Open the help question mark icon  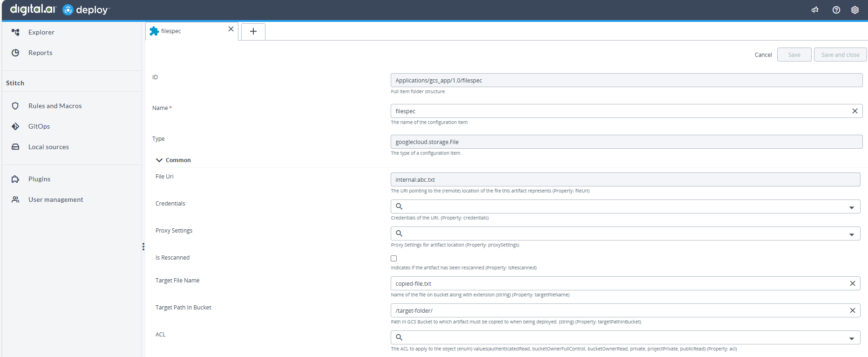click(836, 10)
